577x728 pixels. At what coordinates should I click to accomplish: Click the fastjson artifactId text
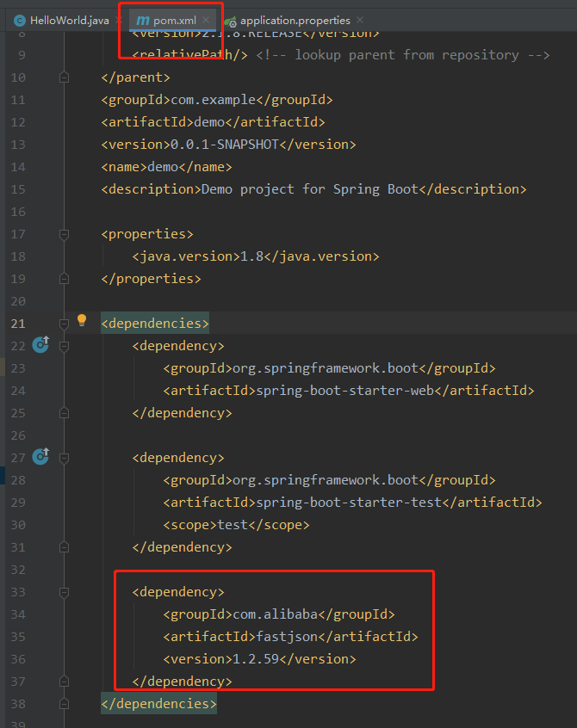pyautogui.click(x=287, y=637)
